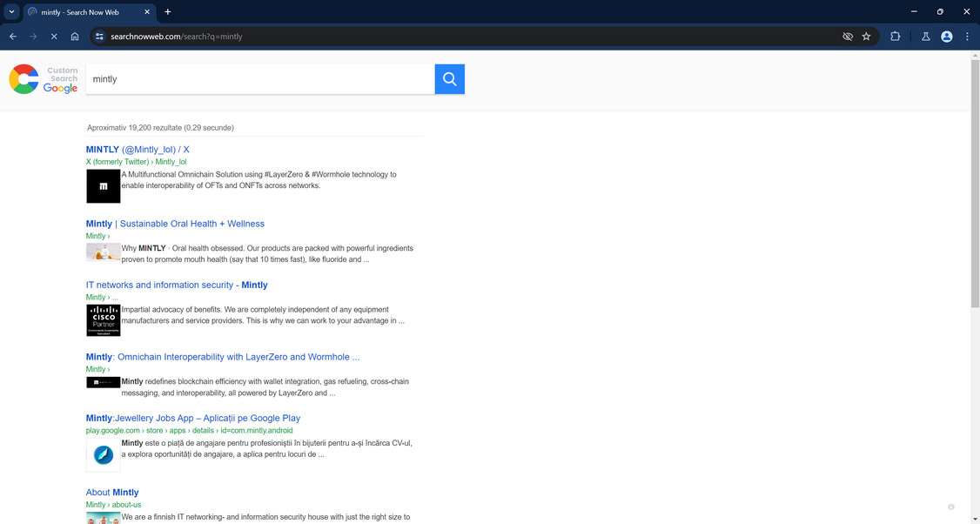Viewport: 980px width, 524px height.
Task: Open the browser home page icon
Action: point(75,36)
